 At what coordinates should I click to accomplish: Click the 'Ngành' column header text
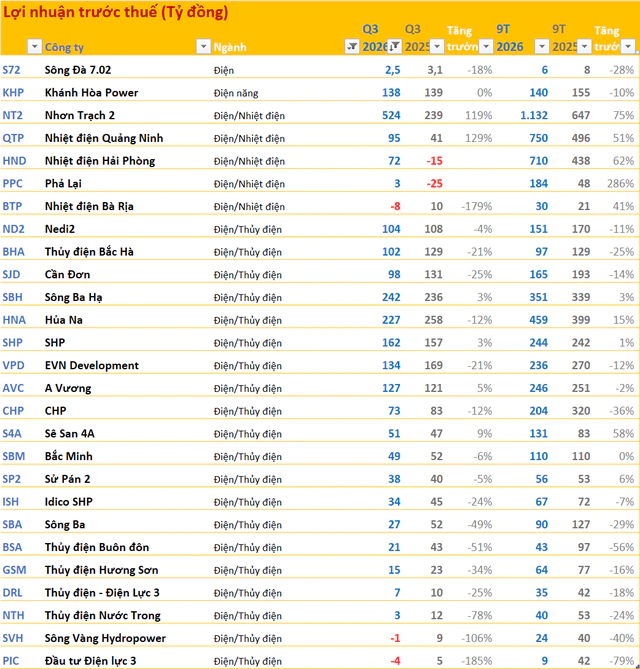tap(230, 47)
